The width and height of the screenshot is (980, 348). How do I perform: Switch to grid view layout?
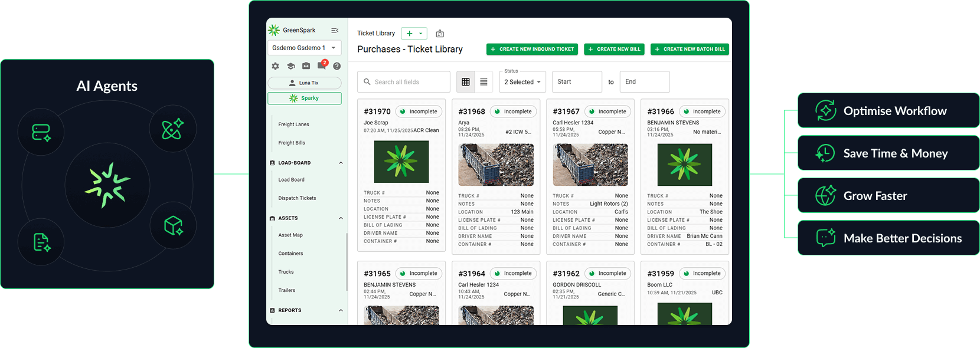466,82
